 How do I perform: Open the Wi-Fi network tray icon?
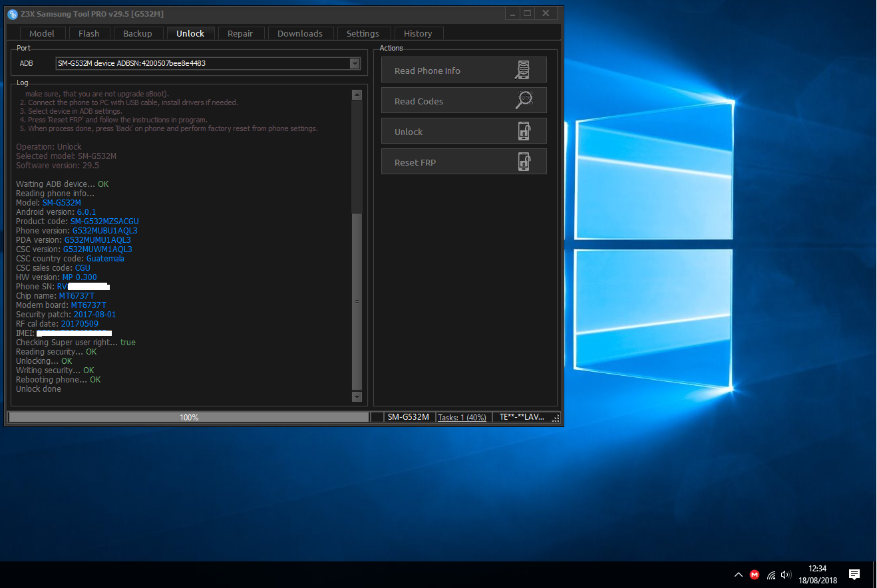(771, 575)
